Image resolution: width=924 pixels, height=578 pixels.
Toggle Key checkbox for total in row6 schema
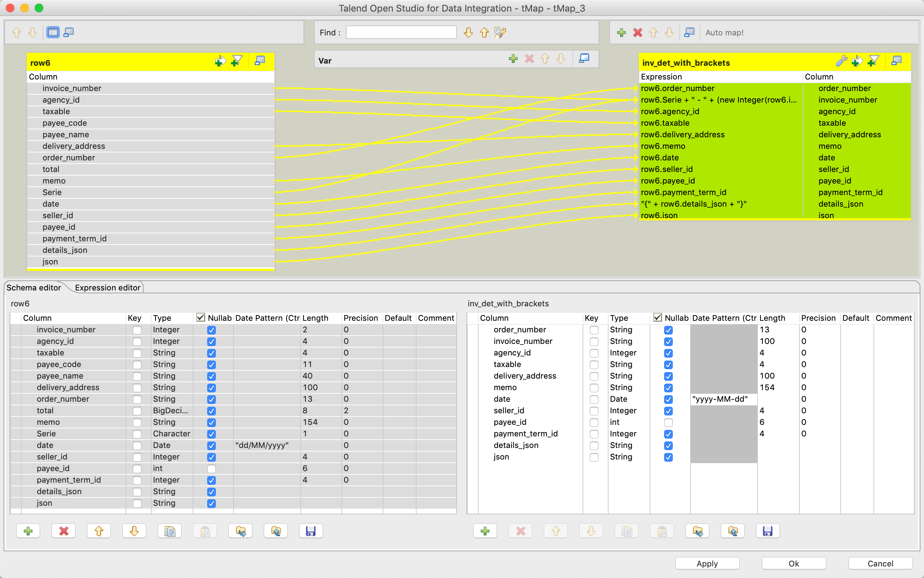[x=137, y=411]
